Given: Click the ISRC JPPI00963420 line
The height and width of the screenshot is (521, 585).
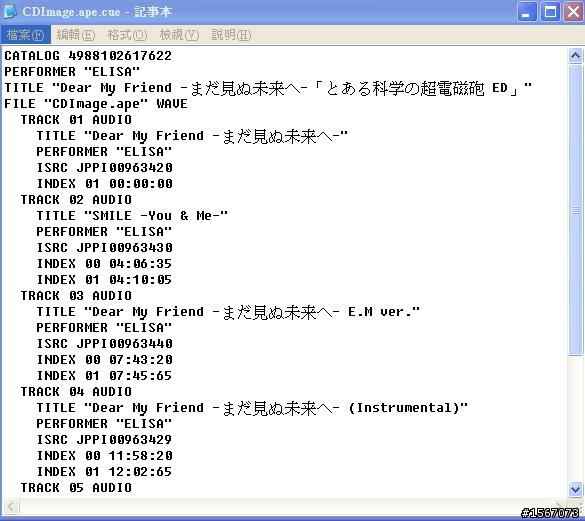Looking at the screenshot, I should (x=104, y=168).
